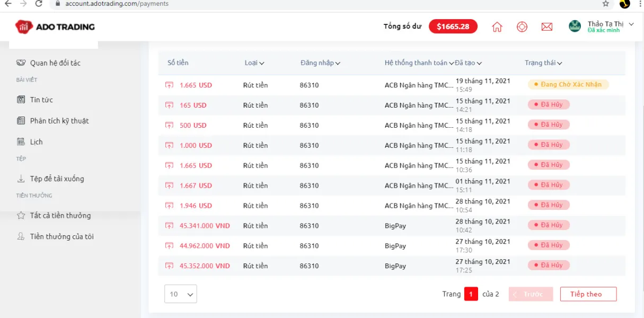Screen dimensions: 644x318
Task: Go to next page with Tiếp theo
Action: (x=588, y=294)
